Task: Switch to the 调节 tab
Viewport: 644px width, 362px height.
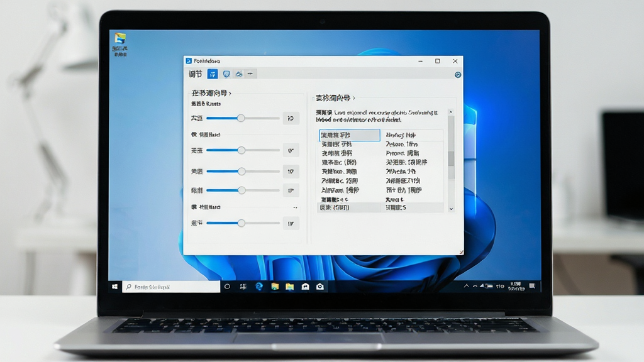Action: click(x=196, y=74)
